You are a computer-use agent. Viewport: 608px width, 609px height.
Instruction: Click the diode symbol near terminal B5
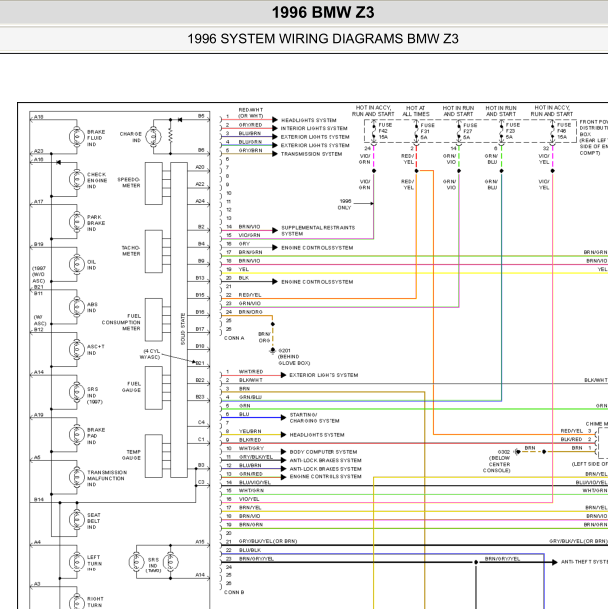pos(179,120)
